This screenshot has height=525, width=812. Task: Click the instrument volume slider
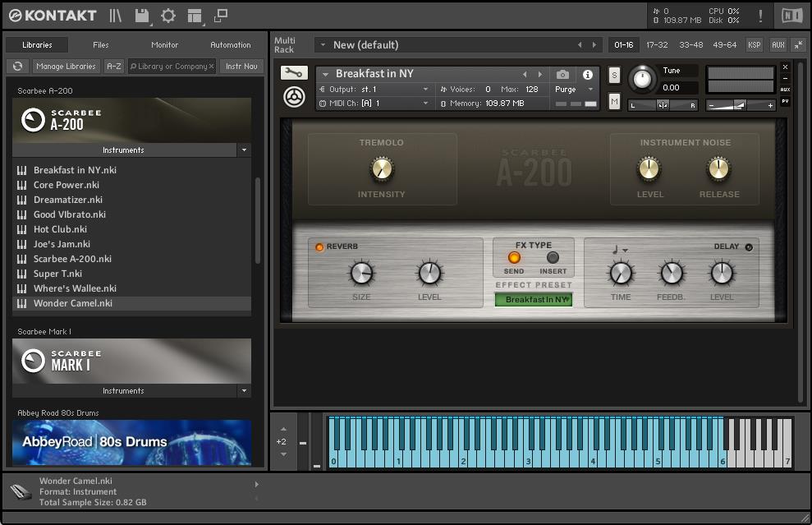point(740,105)
